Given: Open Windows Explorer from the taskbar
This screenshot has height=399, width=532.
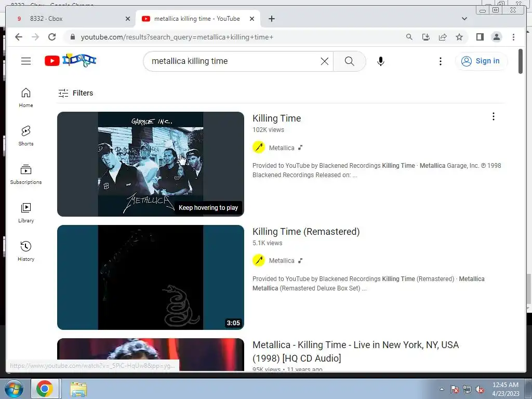Looking at the screenshot, I should click(x=78, y=389).
